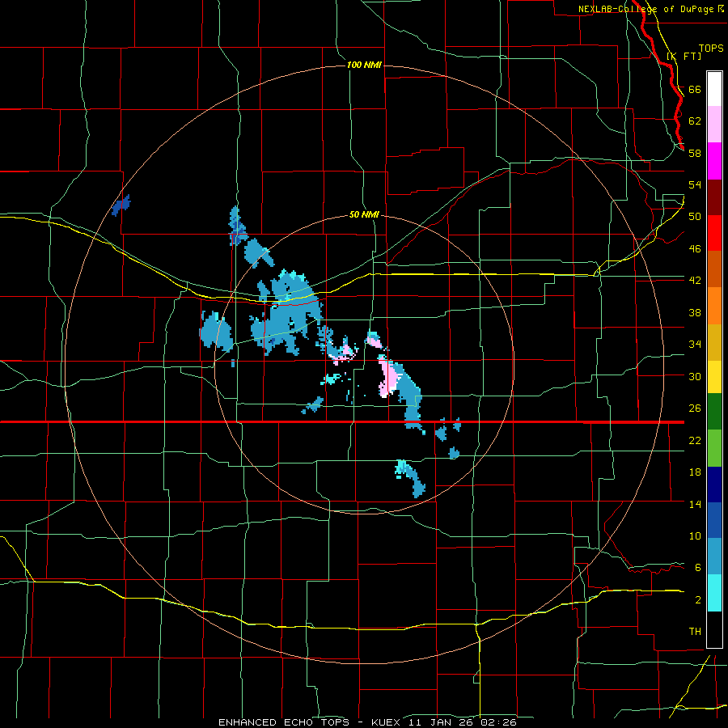Click the NEXLAB-College of DuPage label
Screen dimensions: 728x728
(x=647, y=9)
